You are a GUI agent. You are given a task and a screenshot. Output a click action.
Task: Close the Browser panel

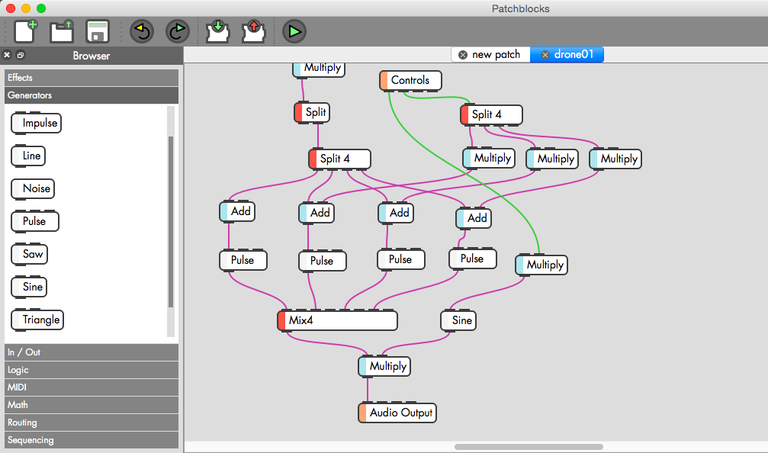(x=7, y=55)
